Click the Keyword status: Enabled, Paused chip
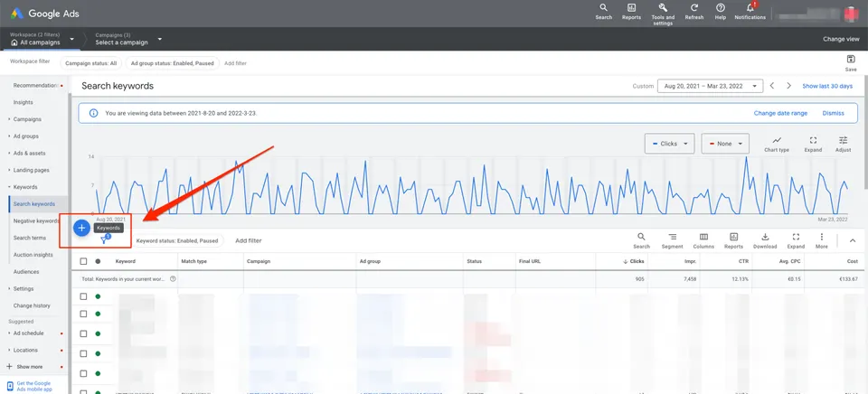The height and width of the screenshot is (394, 868). pos(177,240)
